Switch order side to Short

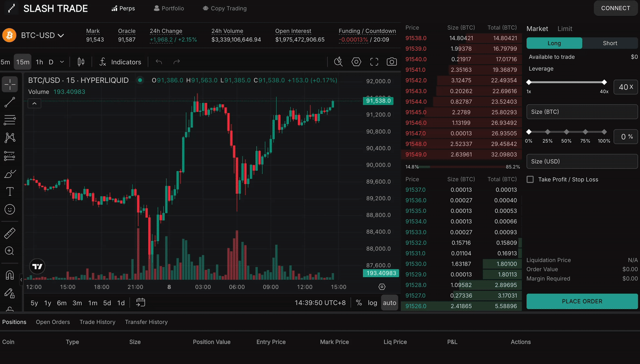pos(609,43)
